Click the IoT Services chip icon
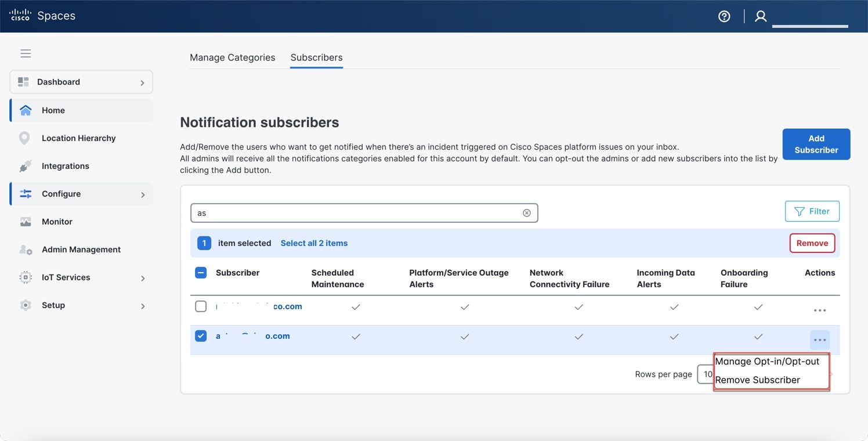 click(26, 277)
